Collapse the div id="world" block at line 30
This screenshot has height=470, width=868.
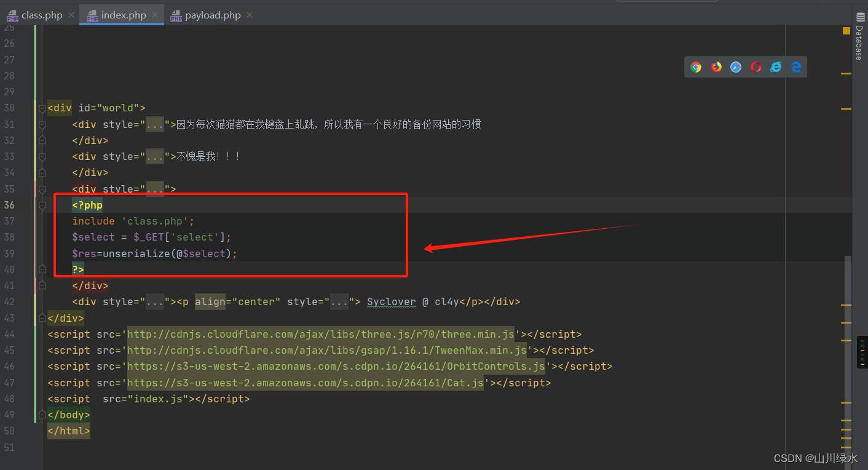42,109
